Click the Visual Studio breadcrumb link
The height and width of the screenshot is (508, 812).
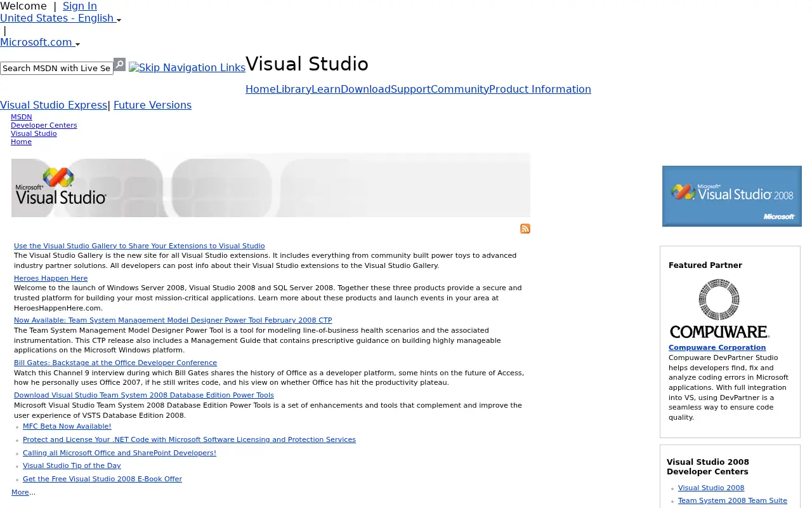pos(34,133)
